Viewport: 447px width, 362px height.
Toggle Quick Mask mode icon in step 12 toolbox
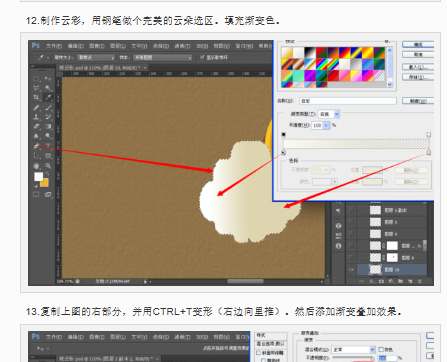pos(36,194)
